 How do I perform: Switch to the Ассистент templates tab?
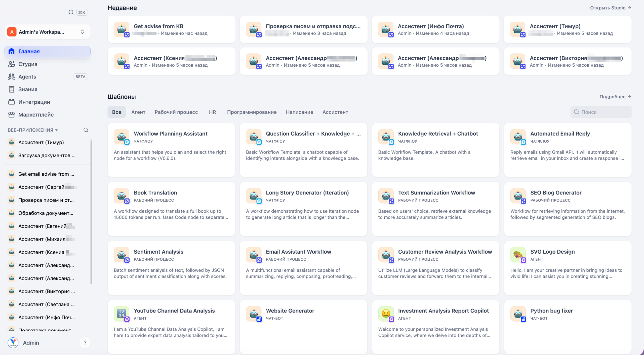click(x=335, y=112)
